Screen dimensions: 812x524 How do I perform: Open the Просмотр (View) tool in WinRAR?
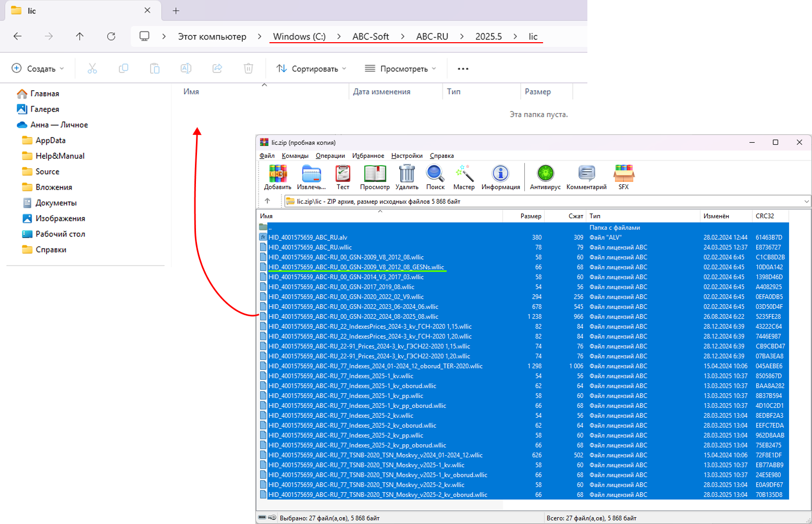click(x=375, y=177)
